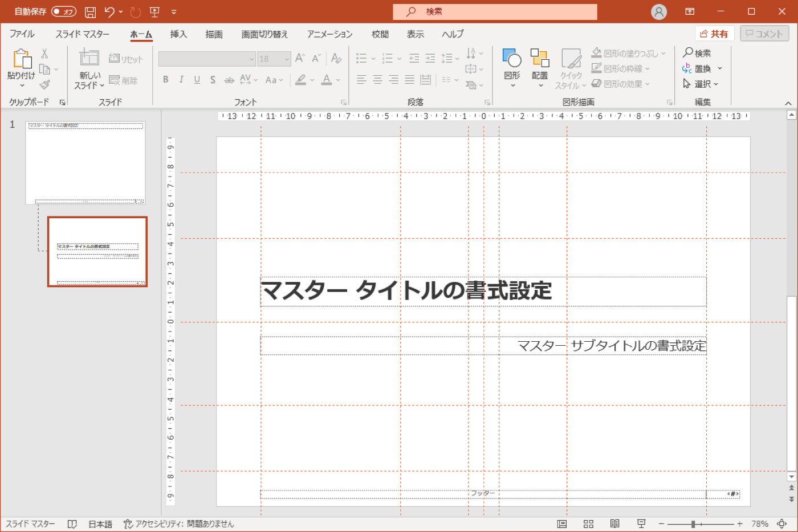
Task: Switch to the アニメーション tab
Action: tap(329, 34)
